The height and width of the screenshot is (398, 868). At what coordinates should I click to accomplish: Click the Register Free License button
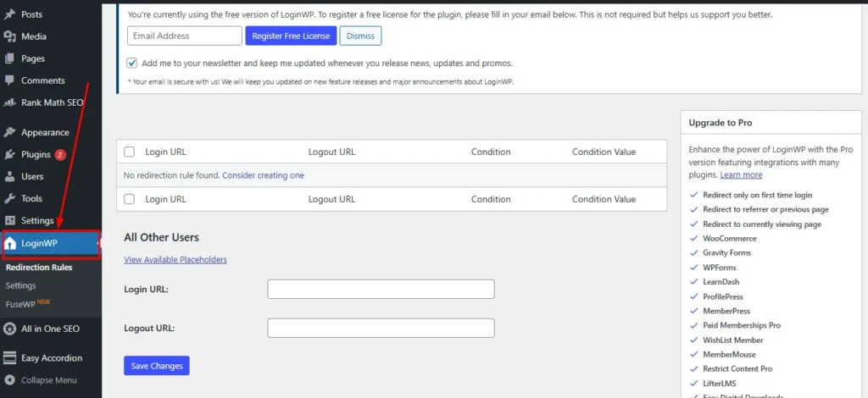tap(292, 36)
